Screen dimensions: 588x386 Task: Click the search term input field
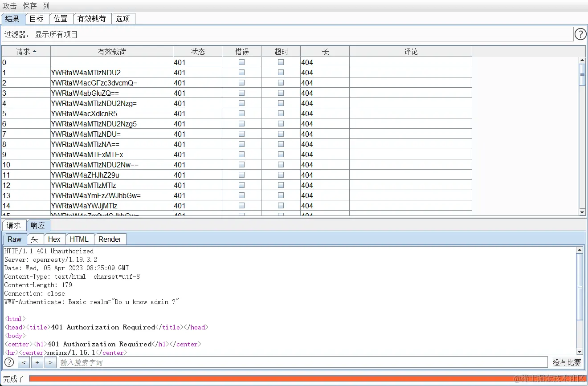pyautogui.click(x=303, y=362)
